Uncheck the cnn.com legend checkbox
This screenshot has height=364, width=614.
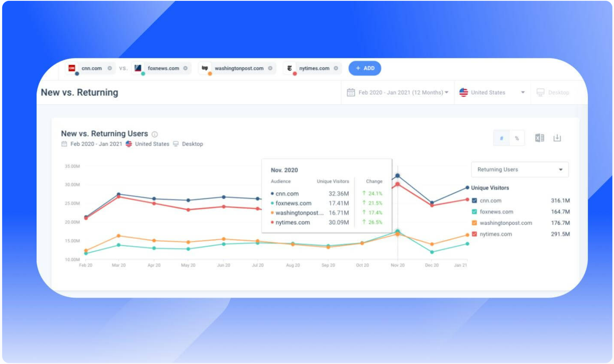[474, 201]
